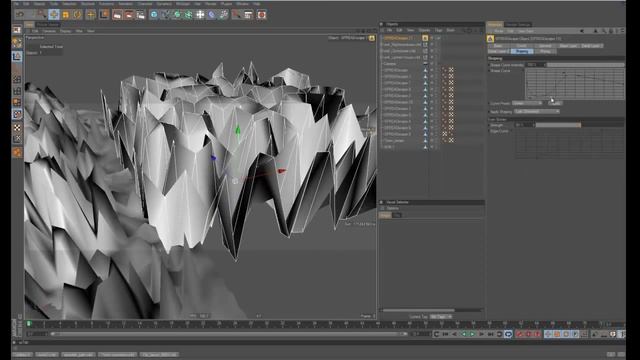This screenshot has height=360, width=640.
Task: Click the Strength value stepper arrows
Action: coord(533,125)
